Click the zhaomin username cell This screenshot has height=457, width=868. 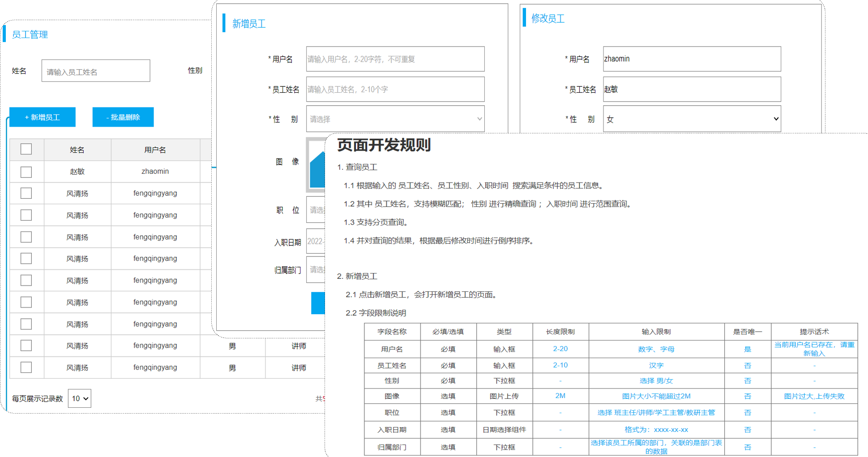(x=155, y=171)
